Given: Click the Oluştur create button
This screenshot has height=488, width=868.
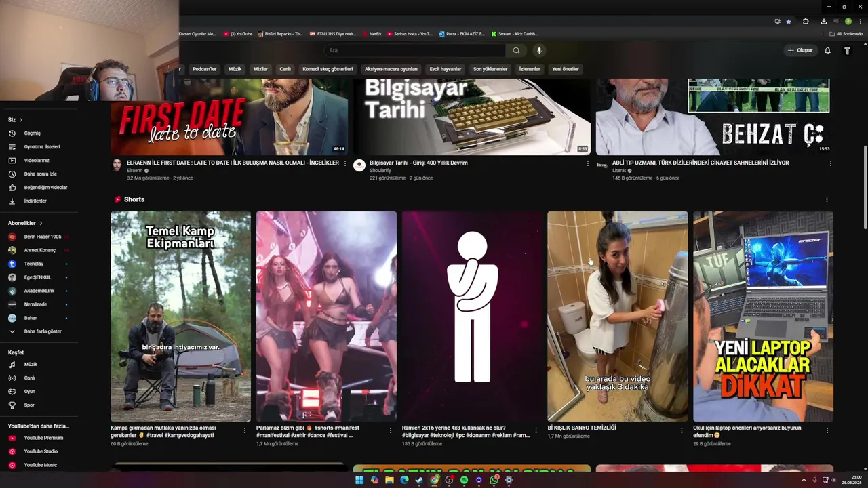Looking at the screenshot, I should 800,50.
